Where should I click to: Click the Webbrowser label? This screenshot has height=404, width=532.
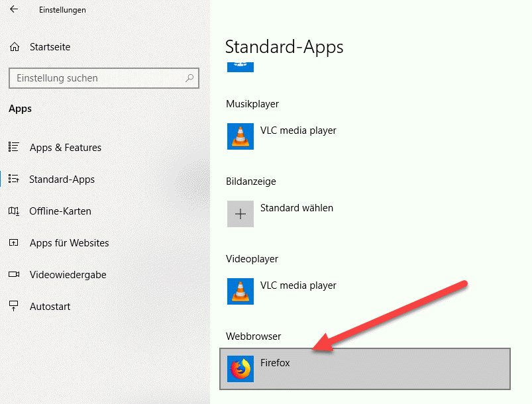pos(254,336)
